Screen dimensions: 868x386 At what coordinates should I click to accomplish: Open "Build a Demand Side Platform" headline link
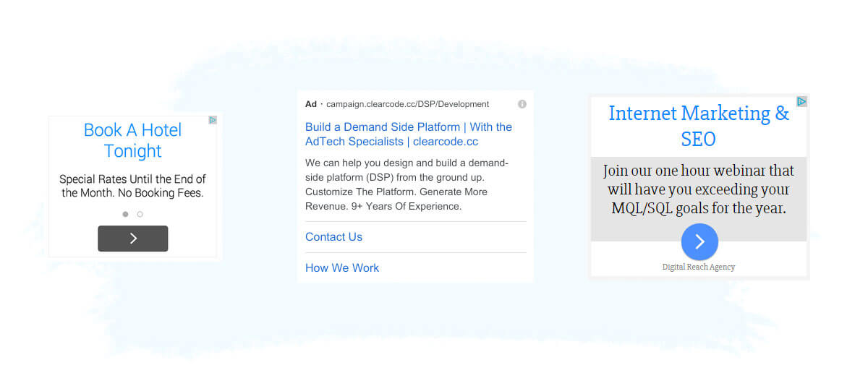click(x=408, y=134)
